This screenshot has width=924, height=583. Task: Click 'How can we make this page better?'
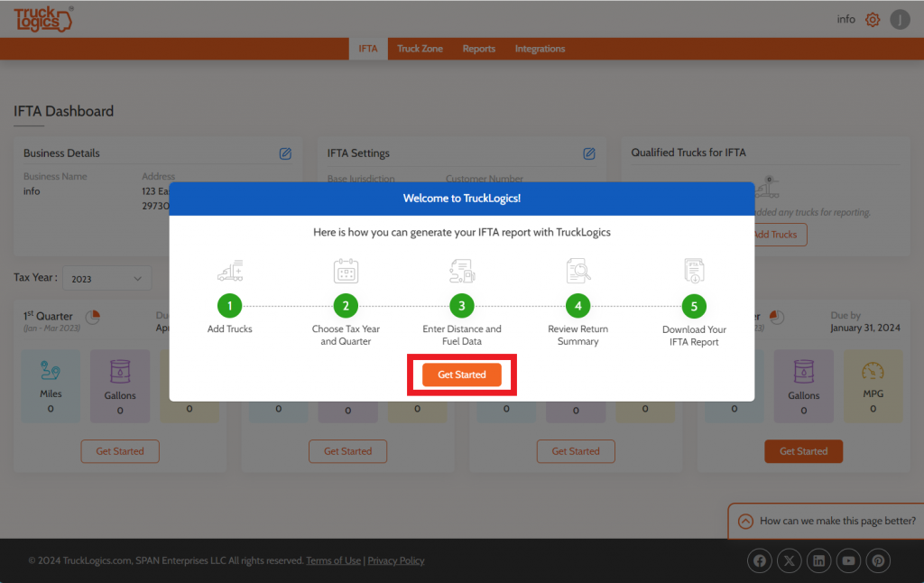tap(837, 521)
